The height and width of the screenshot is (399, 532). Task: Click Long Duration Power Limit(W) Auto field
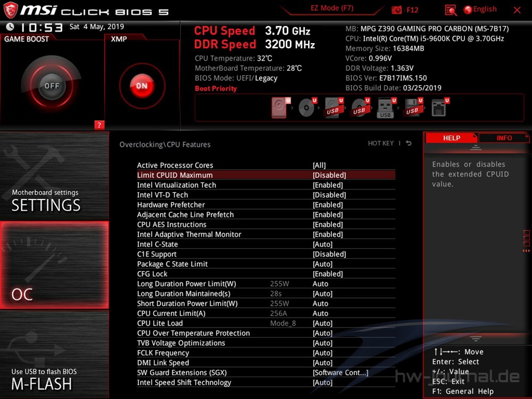pos(320,284)
